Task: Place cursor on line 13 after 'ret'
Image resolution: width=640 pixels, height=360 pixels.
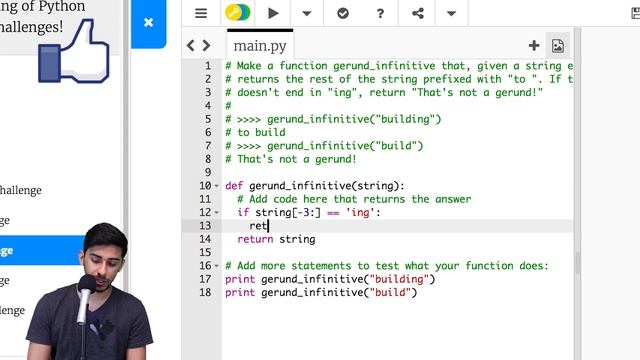Action: (x=268, y=226)
